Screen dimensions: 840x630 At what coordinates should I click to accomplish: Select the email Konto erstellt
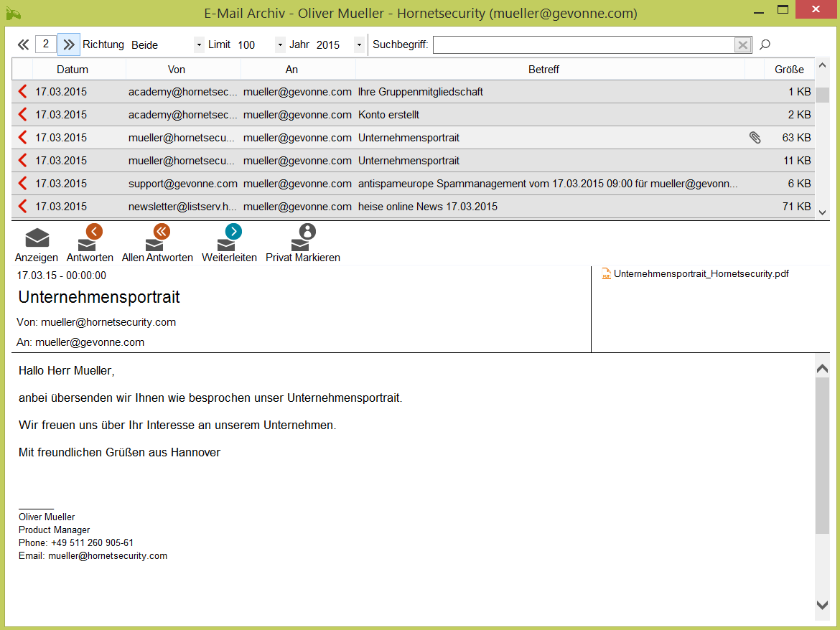pos(413,115)
